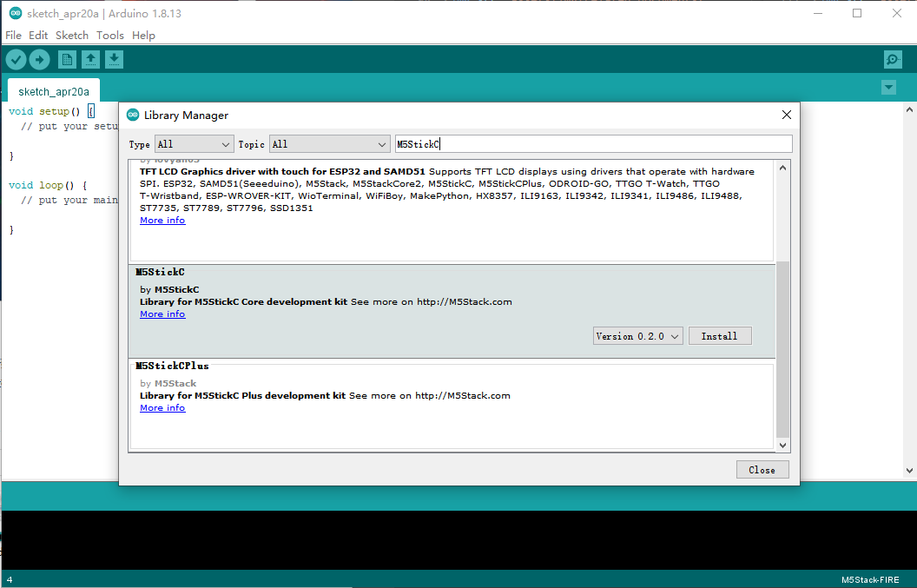
Task: Click the editor scroll up arrow
Action: click(x=909, y=109)
